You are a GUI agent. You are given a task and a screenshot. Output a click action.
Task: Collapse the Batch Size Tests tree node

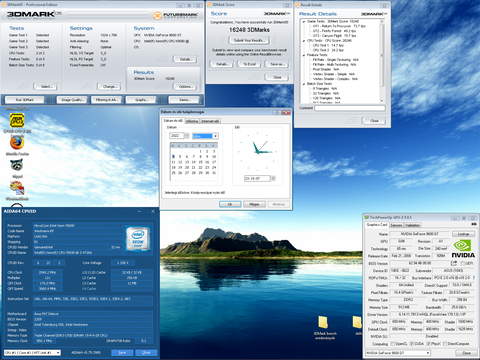pos(304,84)
